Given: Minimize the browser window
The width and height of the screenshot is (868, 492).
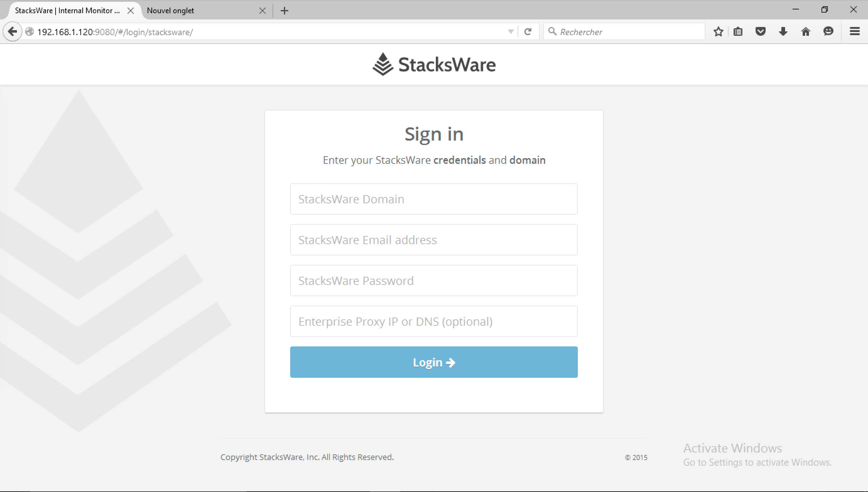Looking at the screenshot, I should point(796,9).
